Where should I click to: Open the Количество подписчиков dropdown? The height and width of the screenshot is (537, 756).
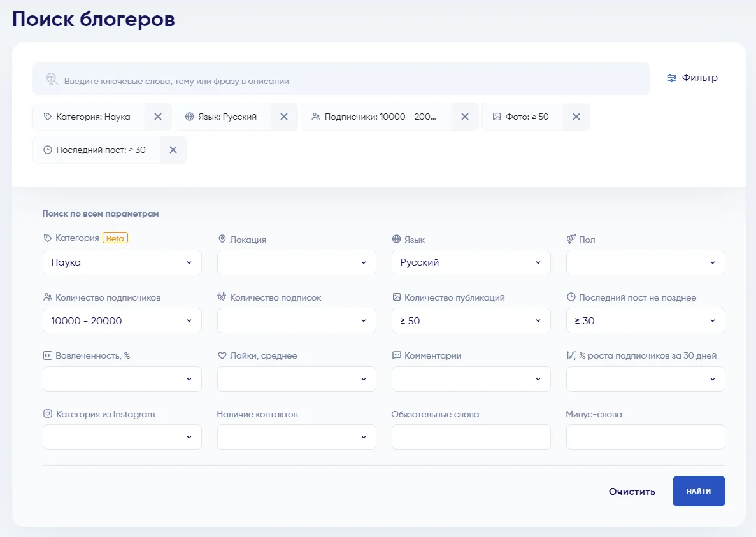[122, 320]
